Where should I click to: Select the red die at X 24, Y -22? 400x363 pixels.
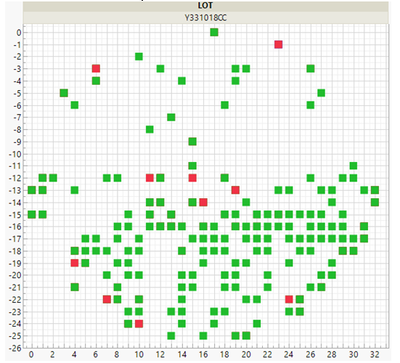(289, 299)
